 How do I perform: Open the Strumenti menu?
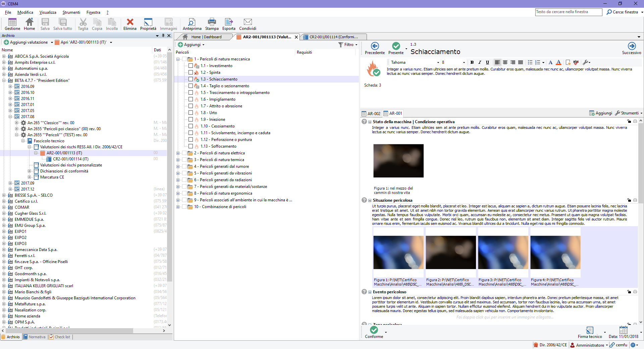(x=71, y=12)
